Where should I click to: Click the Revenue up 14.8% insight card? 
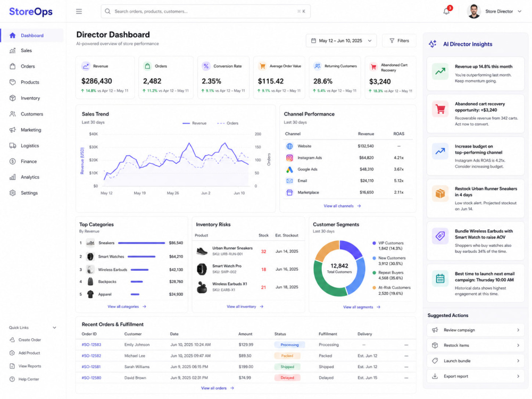[x=475, y=73]
